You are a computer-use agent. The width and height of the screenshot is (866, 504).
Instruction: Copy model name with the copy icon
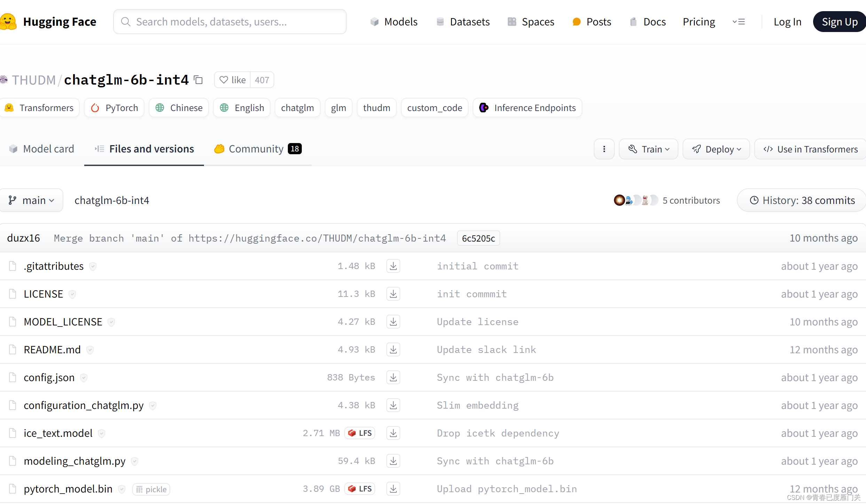198,80
